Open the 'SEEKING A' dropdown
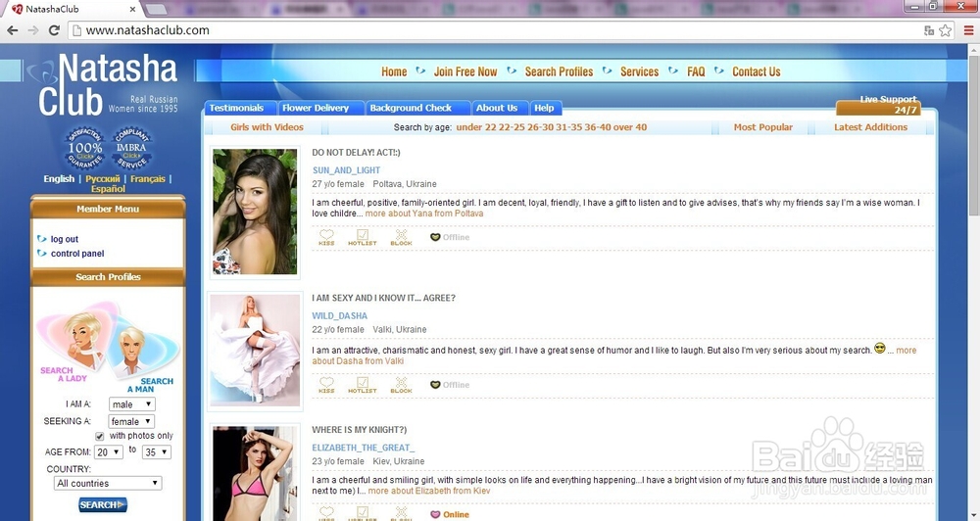The height and width of the screenshot is (521, 980). pyautogui.click(x=131, y=422)
